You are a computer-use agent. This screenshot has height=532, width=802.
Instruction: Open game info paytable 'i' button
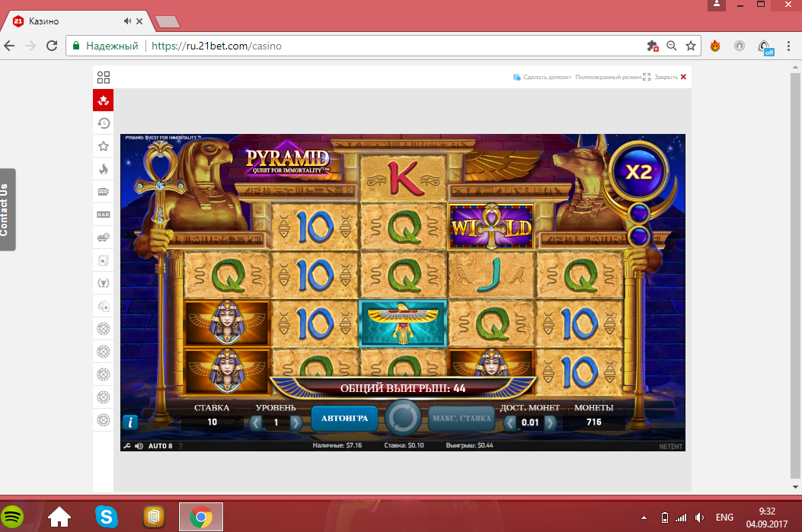[x=130, y=422]
